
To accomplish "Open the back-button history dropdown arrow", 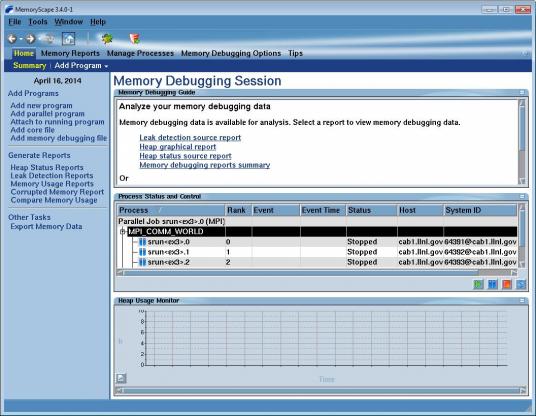I will tap(21, 39).
